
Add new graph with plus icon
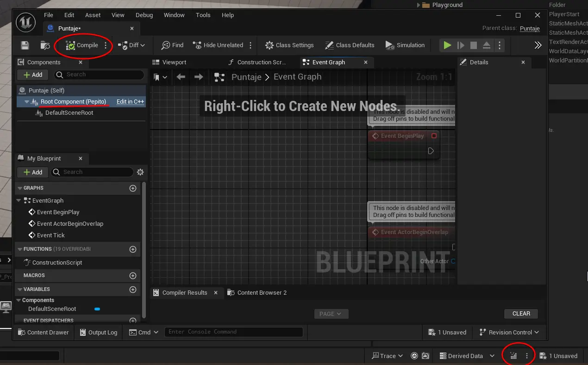click(x=133, y=188)
